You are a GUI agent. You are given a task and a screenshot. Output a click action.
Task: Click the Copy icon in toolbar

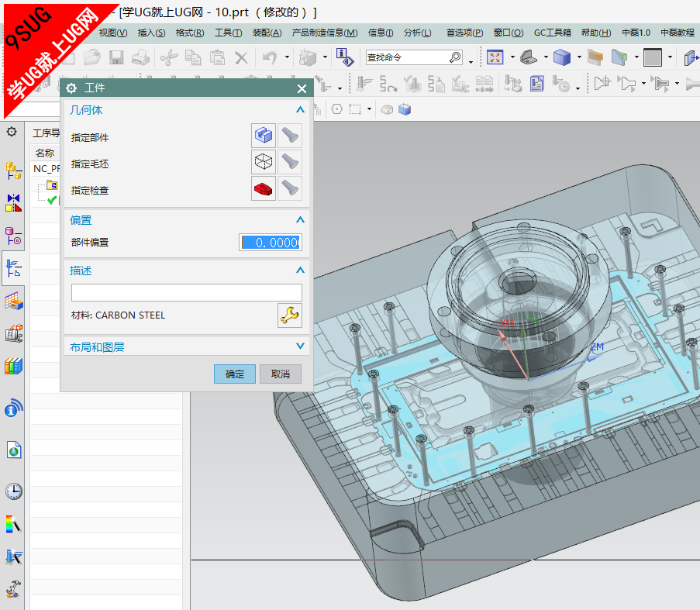click(x=193, y=57)
